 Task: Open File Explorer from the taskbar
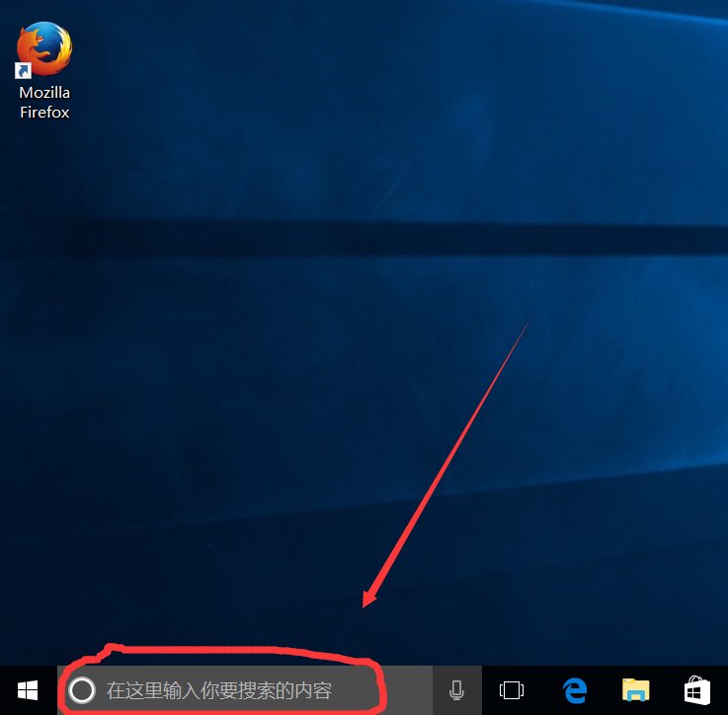[635, 690]
